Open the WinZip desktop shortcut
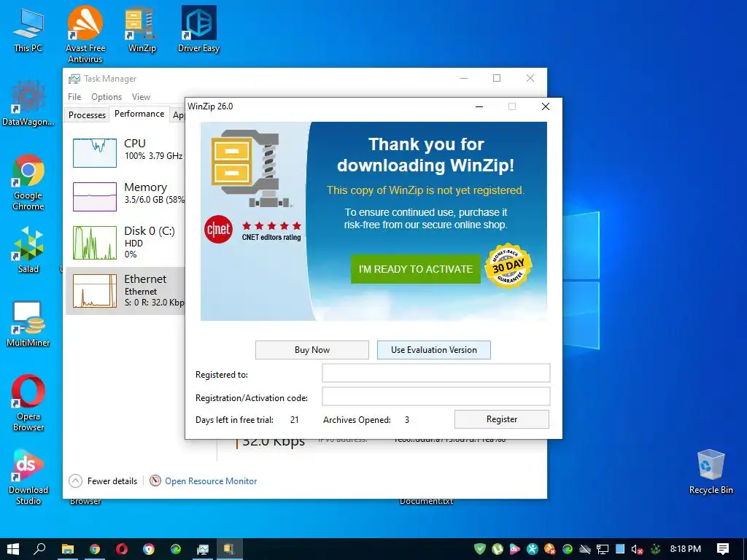This screenshot has width=747, height=560. pos(142,29)
